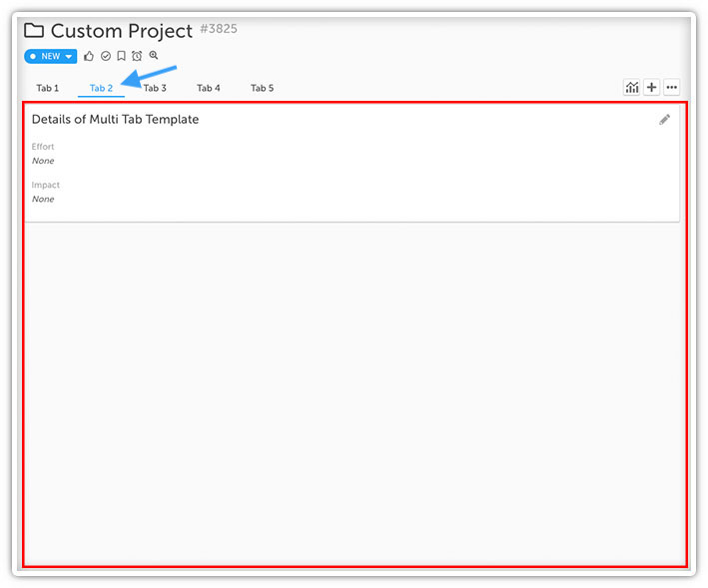Viewport: 708px width, 588px height.
Task: Bookmark this project with the bookmark icon
Action: [x=121, y=56]
